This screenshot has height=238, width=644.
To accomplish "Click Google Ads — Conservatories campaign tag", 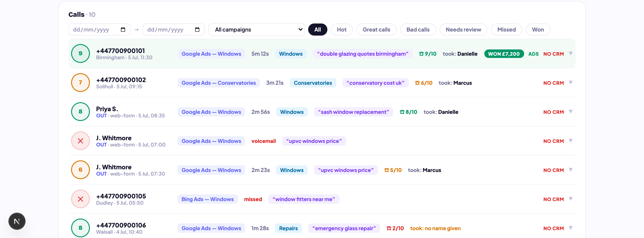I will click(x=219, y=83).
